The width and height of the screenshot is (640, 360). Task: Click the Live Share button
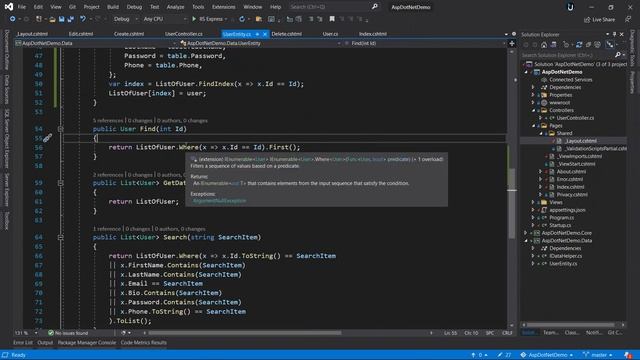coord(599,20)
